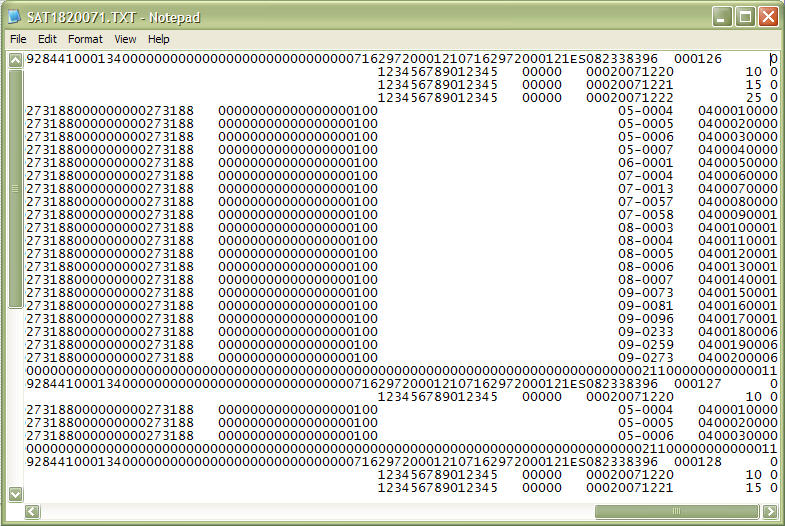Click the value 0400090001
This screenshot has width=785, height=526.
coord(738,215)
